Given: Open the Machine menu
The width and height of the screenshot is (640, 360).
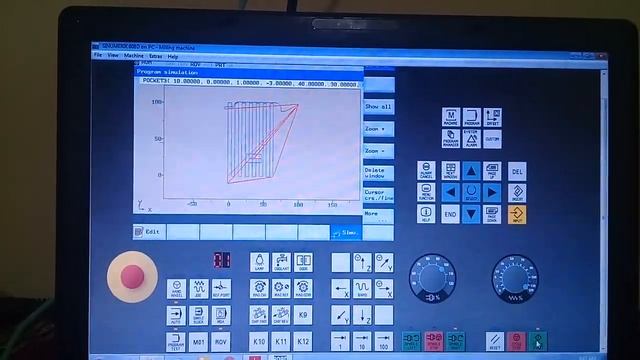Looking at the screenshot, I should point(133,56).
